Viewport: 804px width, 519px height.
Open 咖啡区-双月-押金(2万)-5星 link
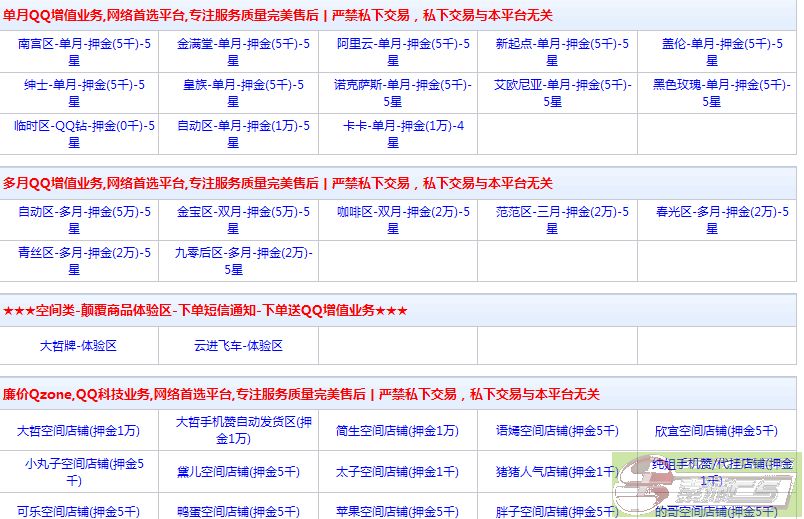pyautogui.click(x=403, y=220)
